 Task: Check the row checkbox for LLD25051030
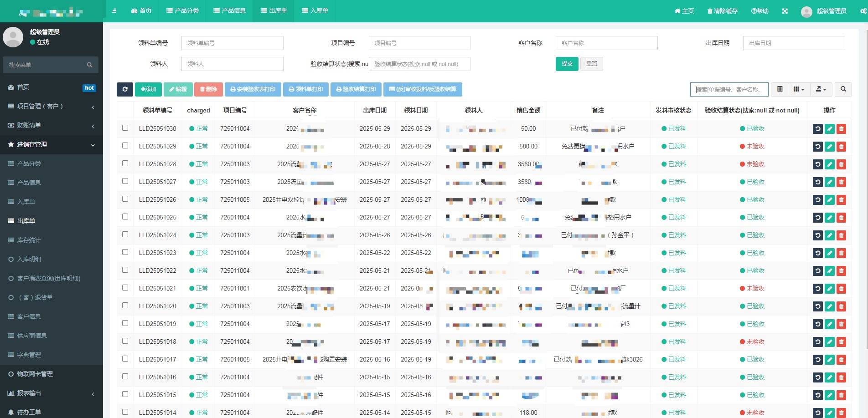pyautogui.click(x=125, y=128)
